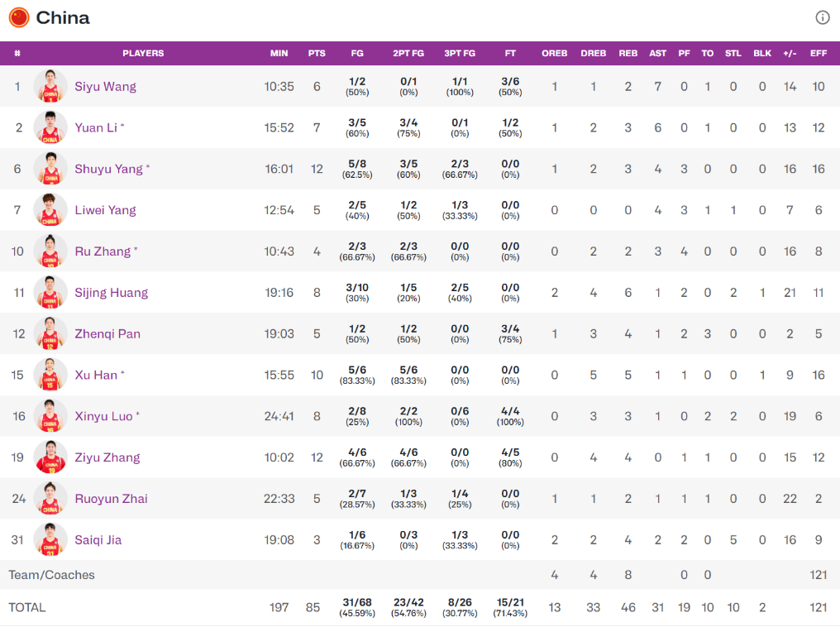Click the FG column header
The image size is (840, 632).
357,53
